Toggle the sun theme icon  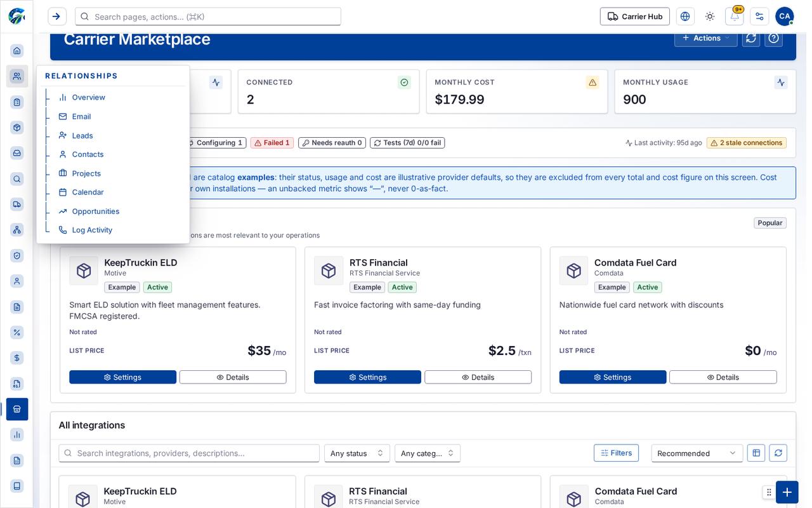pyautogui.click(x=710, y=17)
